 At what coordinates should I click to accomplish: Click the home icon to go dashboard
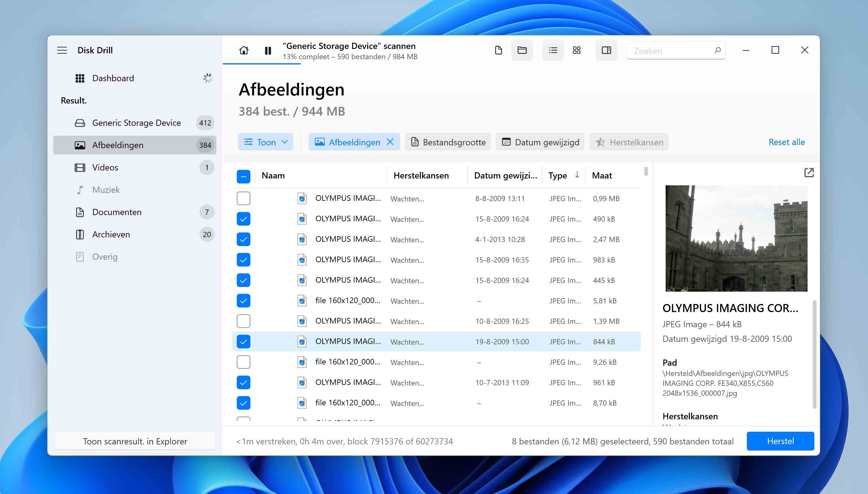pos(244,50)
